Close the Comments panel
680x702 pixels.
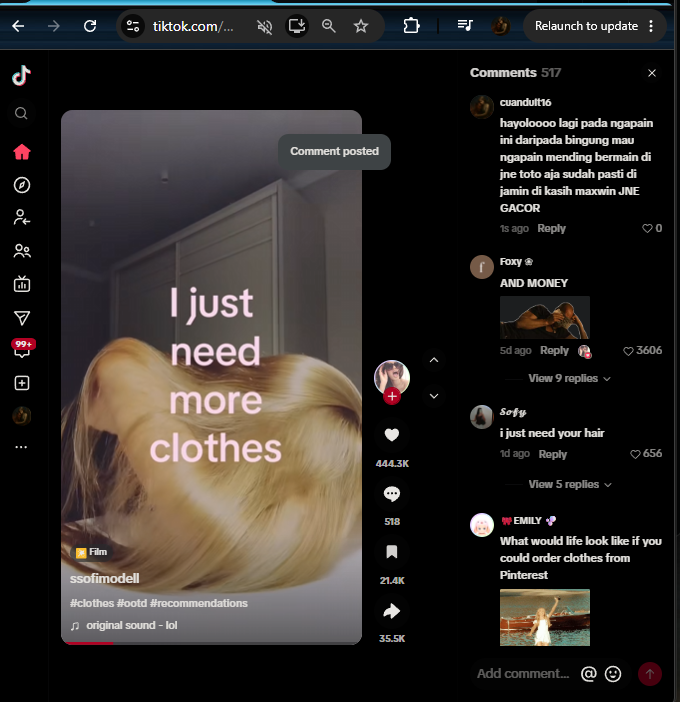(x=652, y=73)
